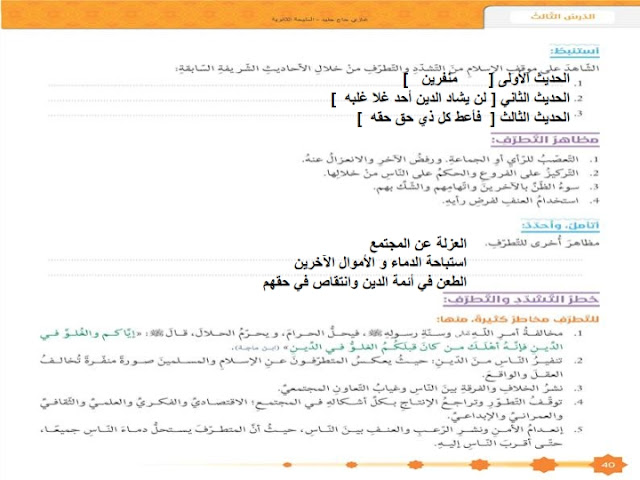Click the 'أستنبط' section heading
640x480 pixels.
(x=575, y=51)
